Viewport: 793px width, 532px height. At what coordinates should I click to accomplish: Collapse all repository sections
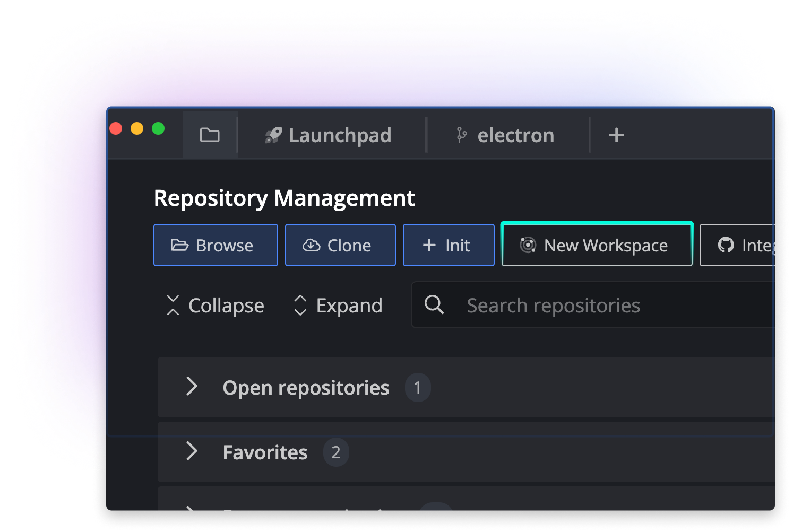[214, 305]
